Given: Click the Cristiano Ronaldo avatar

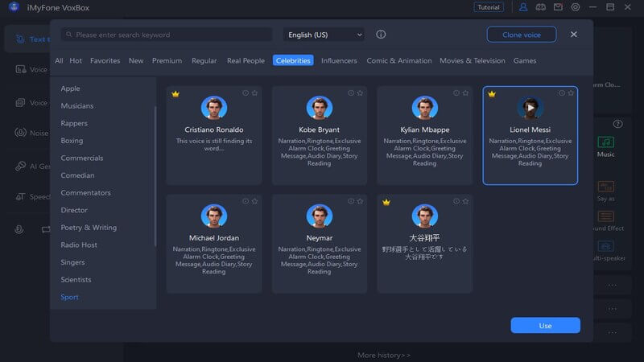Looking at the screenshot, I should 214,108.
